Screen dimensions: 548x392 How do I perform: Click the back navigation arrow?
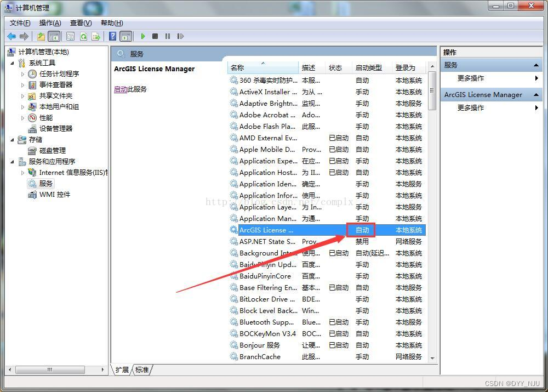[x=12, y=36]
